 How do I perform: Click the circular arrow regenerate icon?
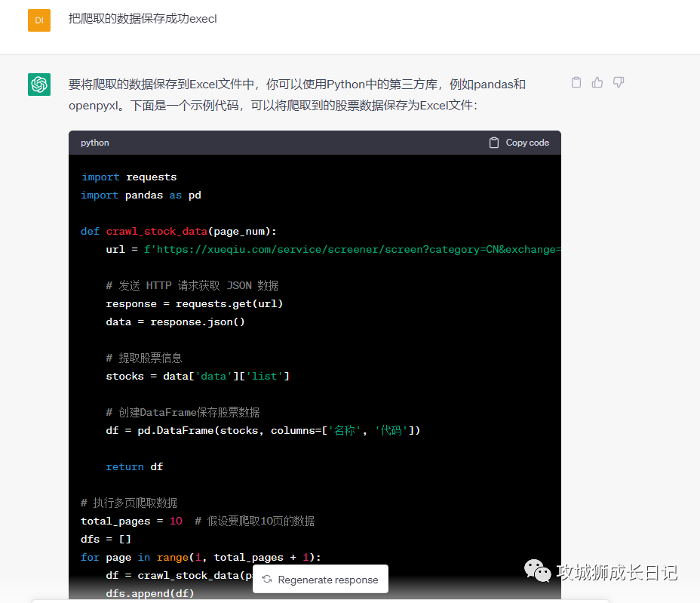[x=267, y=580]
